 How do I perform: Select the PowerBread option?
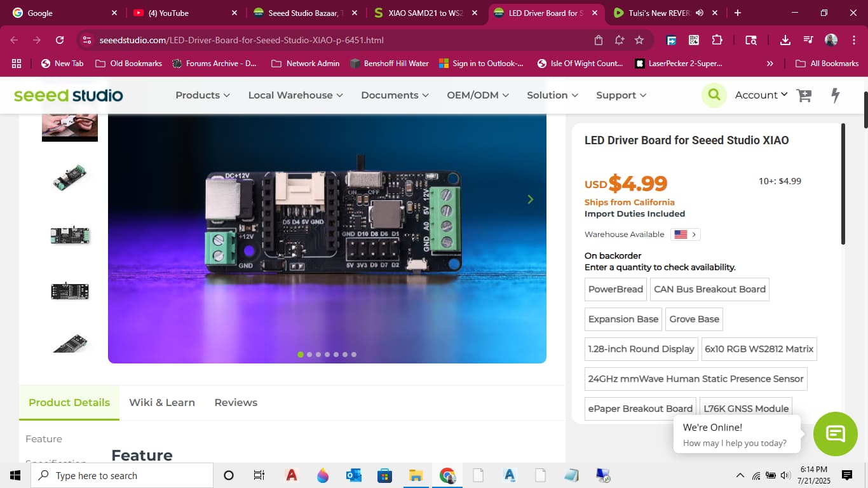pyautogui.click(x=615, y=289)
